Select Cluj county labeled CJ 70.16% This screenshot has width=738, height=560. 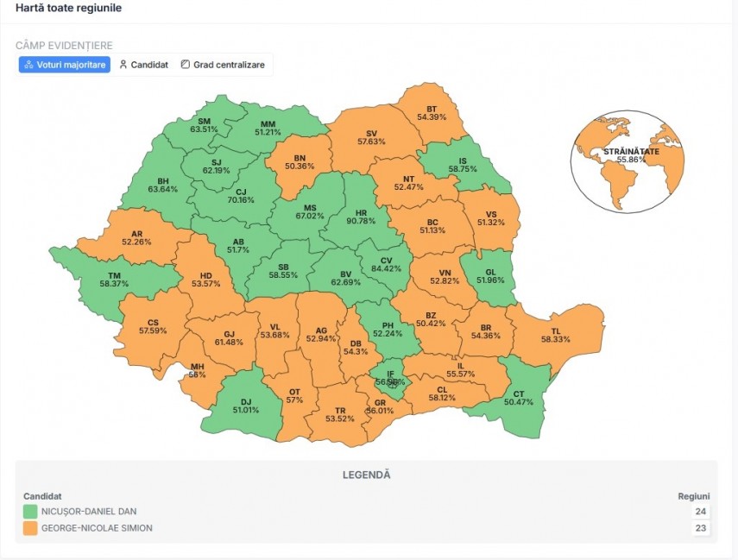click(241, 196)
